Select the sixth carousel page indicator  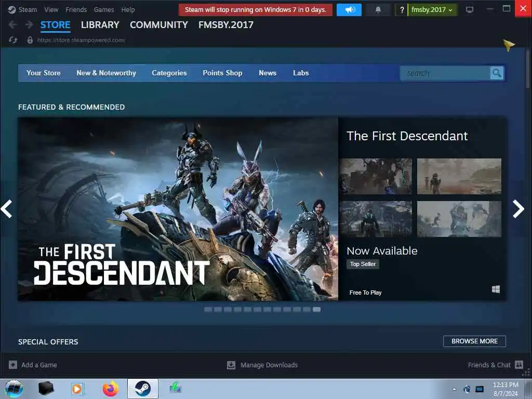tap(258, 310)
